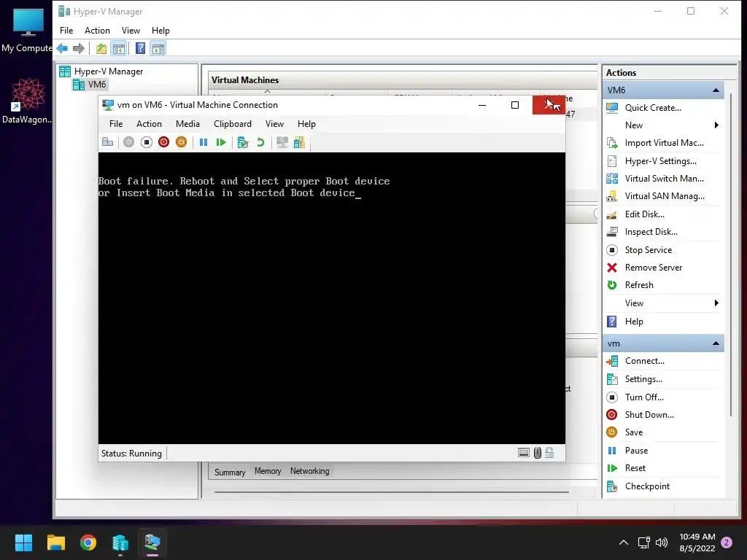Open Clipboard menu in VM Connection window
Viewport: 747px width, 560px height.
(x=233, y=124)
